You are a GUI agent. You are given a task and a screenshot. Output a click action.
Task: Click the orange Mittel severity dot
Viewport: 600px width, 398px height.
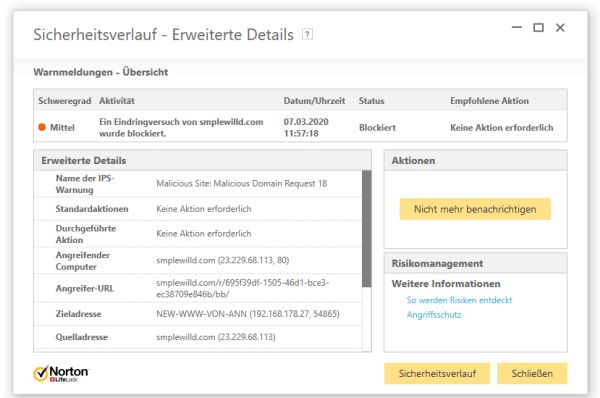click(42, 127)
